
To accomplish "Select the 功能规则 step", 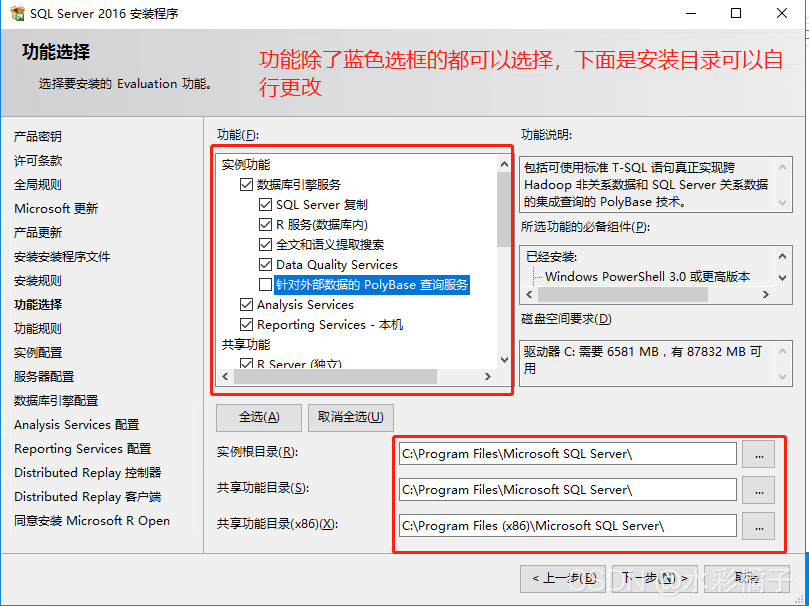I will 38,329.
